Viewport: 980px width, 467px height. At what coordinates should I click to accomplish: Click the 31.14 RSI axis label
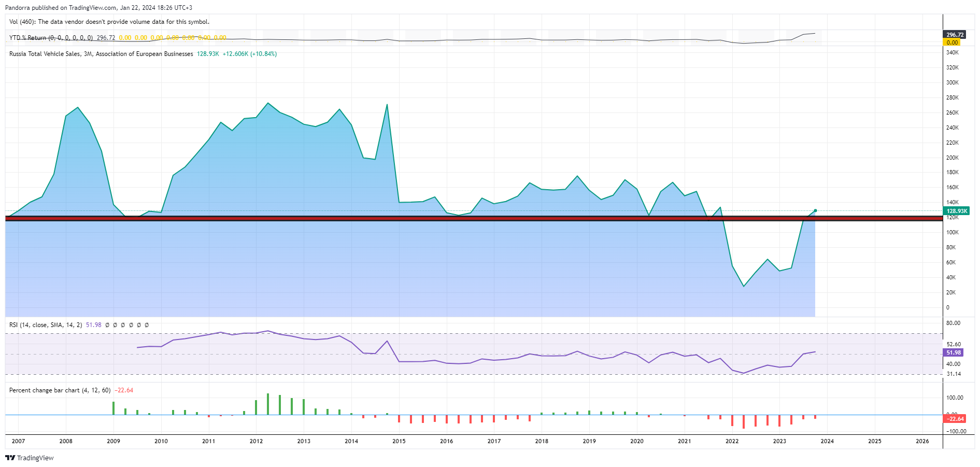(x=954, y=374)
